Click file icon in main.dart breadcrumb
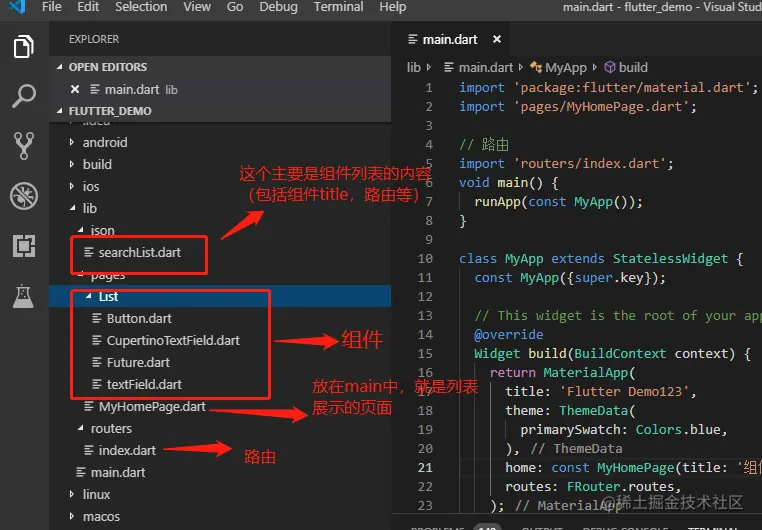Image resolution: width=762 pixels, height=530 pixels. pos(449,67)
